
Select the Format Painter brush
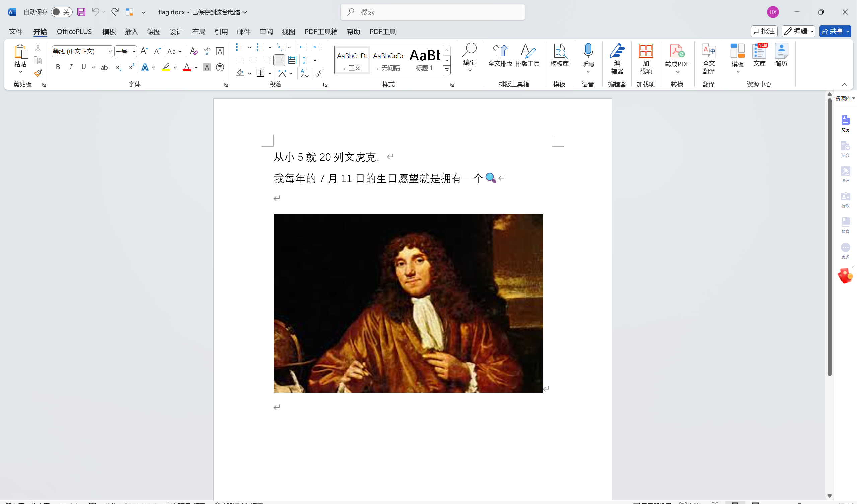(x=38, y=73)
